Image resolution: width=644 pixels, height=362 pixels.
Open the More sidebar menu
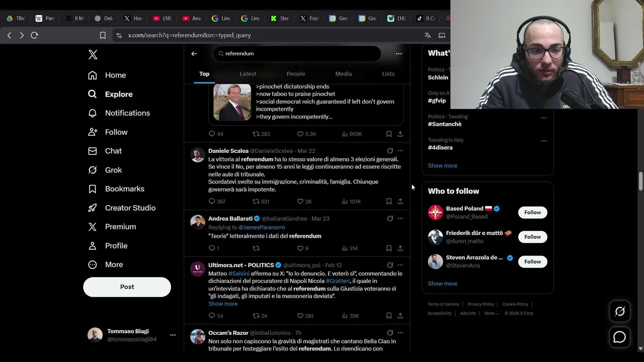106,264
